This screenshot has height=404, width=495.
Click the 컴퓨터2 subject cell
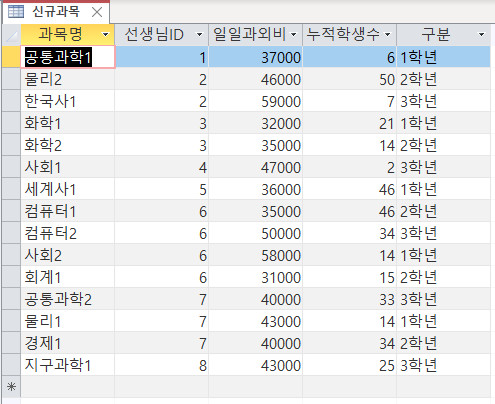[x=68, y=233]
